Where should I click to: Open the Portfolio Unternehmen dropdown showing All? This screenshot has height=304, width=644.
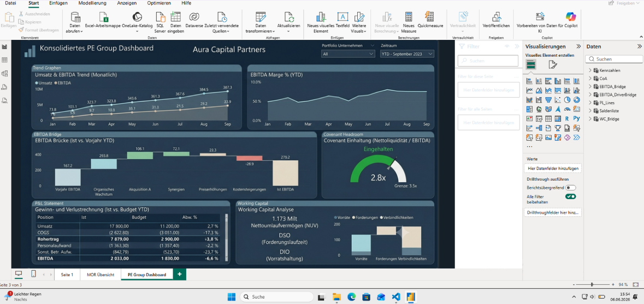pos(348,53)
